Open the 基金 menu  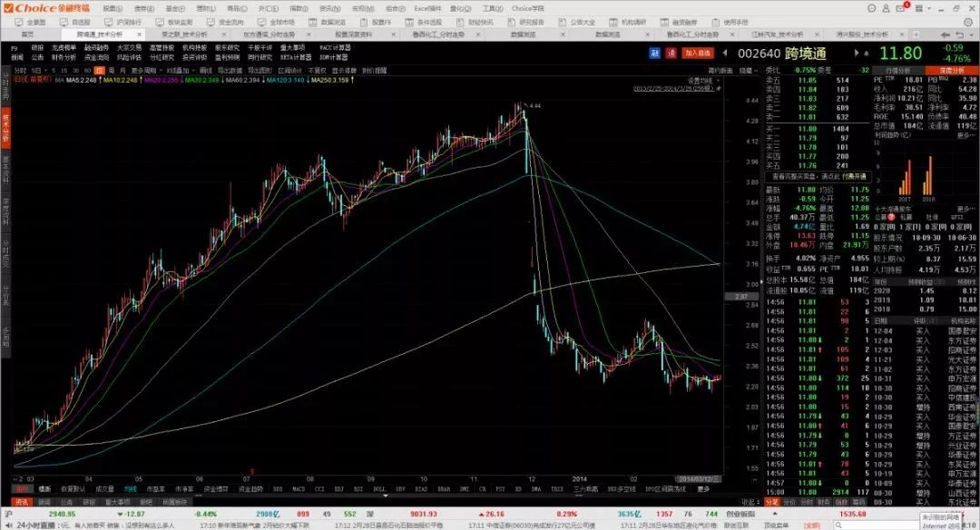pyautogui.click(x=175, y=8)
